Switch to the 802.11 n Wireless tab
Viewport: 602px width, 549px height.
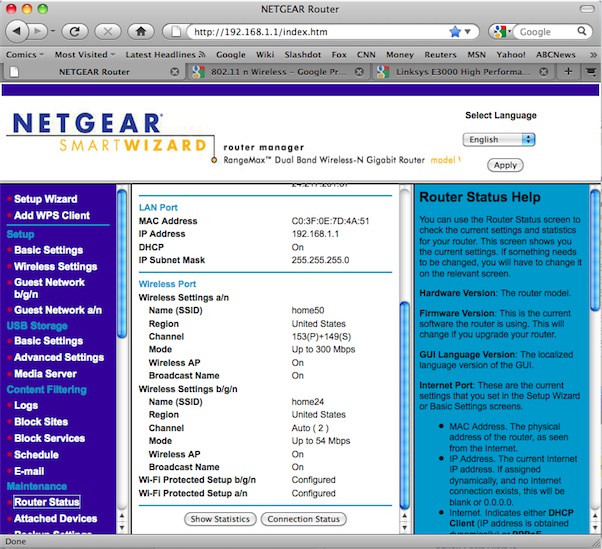278,72
